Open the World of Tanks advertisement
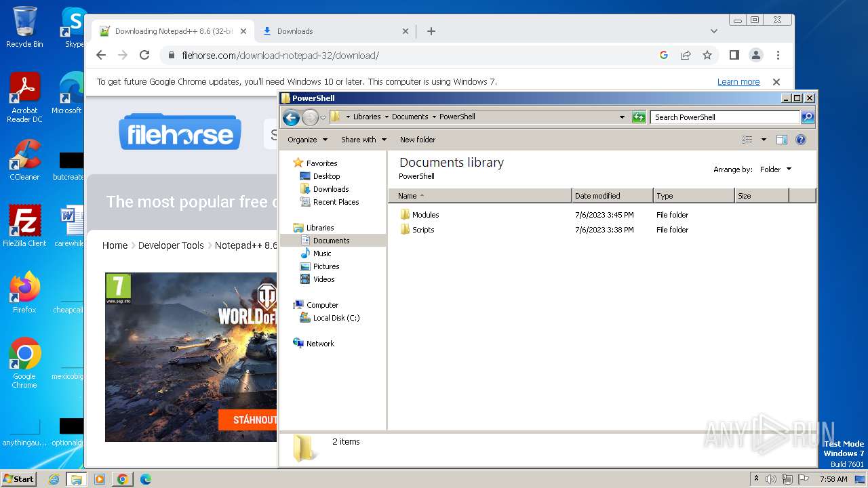Viewport: 868px width, 488px height. point(191,357)
